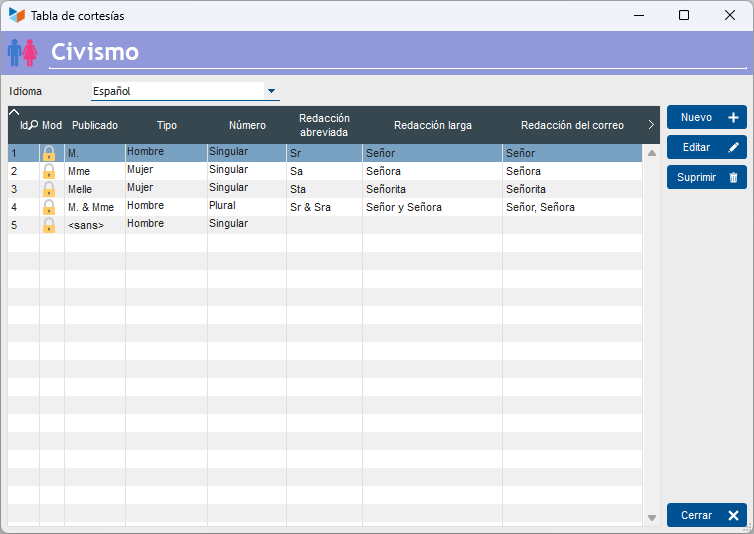Click the Cerrar button
The height and width of the screenshot is (534, 754).
point(707,515)
